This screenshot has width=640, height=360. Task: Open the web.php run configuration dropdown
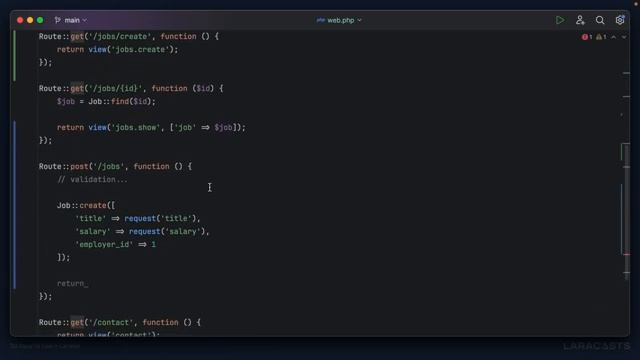[x=344, y=20]
